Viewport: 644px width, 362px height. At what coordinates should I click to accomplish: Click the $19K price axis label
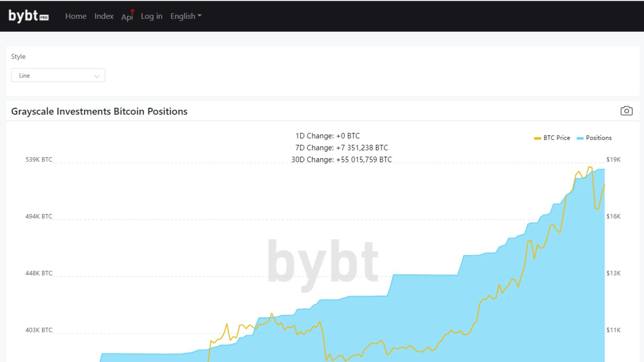pos(613,160)
